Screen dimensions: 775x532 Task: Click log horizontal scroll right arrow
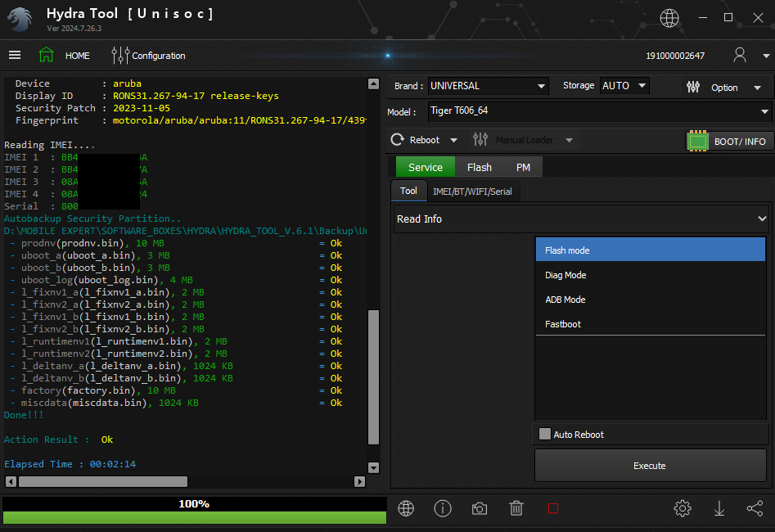pos(360,481)
